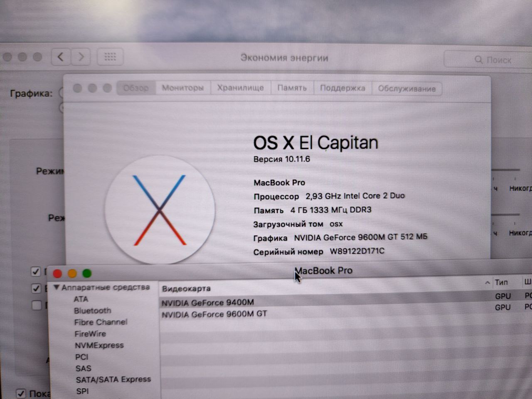Click the Версия 10.11.6 version text
The width and height of the screenshot is (532, 399).
click(282, 159)
